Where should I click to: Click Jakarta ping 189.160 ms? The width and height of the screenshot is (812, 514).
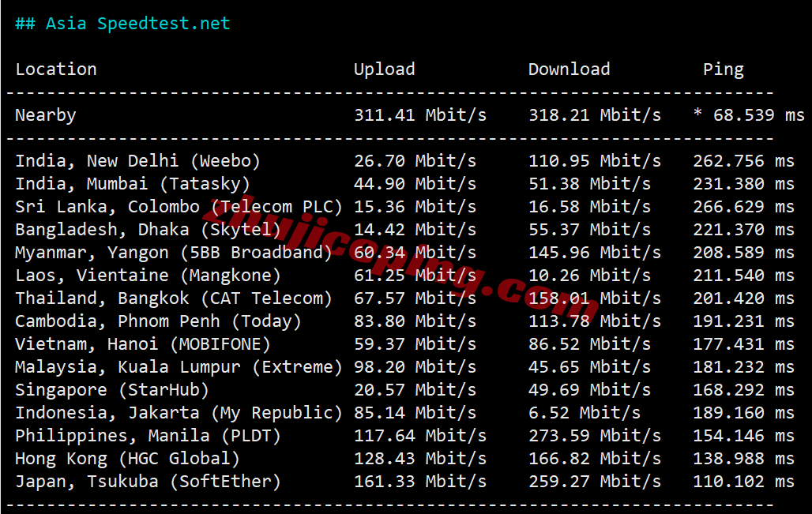coord(743,413)
